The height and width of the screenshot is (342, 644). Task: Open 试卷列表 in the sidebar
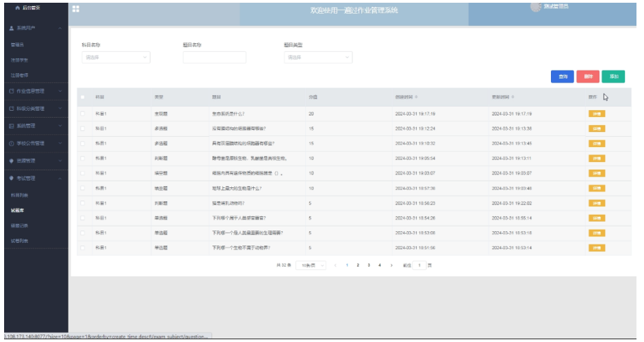point(19,241)
